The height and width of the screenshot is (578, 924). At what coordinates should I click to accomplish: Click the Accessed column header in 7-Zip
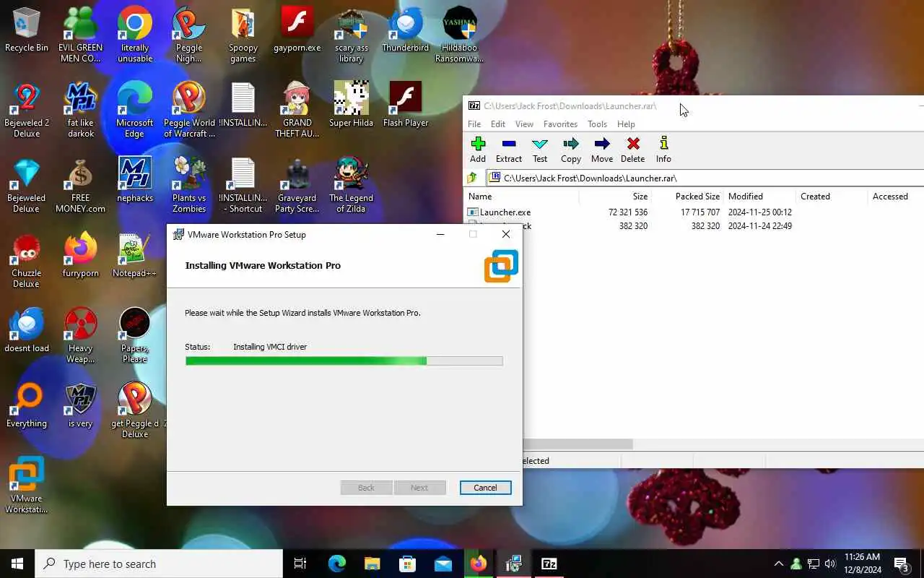coord(890,197)
